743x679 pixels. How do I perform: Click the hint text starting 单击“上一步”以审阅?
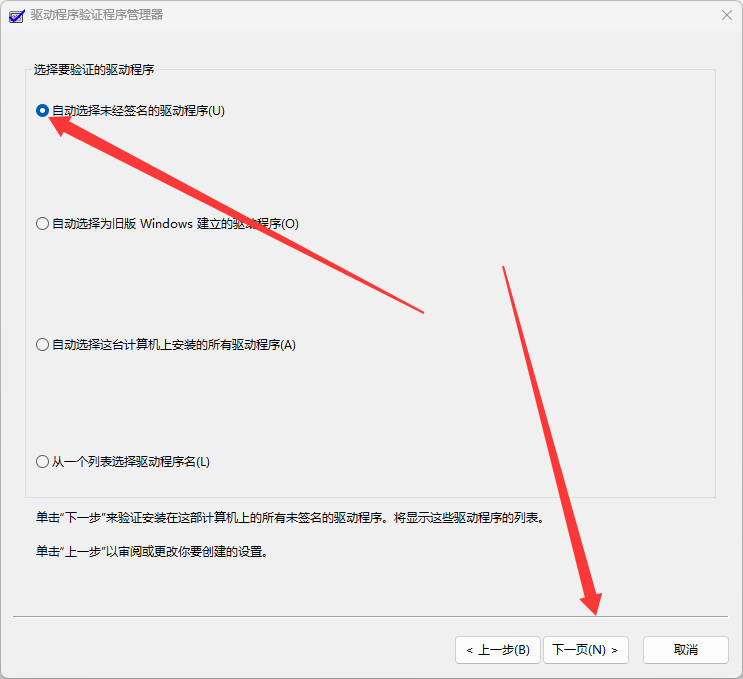(152, 552)
